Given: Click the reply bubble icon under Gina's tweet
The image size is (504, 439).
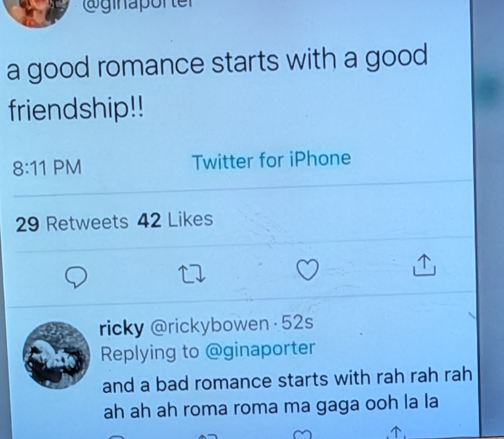Looking at the screenshot, I should pyautogui.click(x=76, y=277).
